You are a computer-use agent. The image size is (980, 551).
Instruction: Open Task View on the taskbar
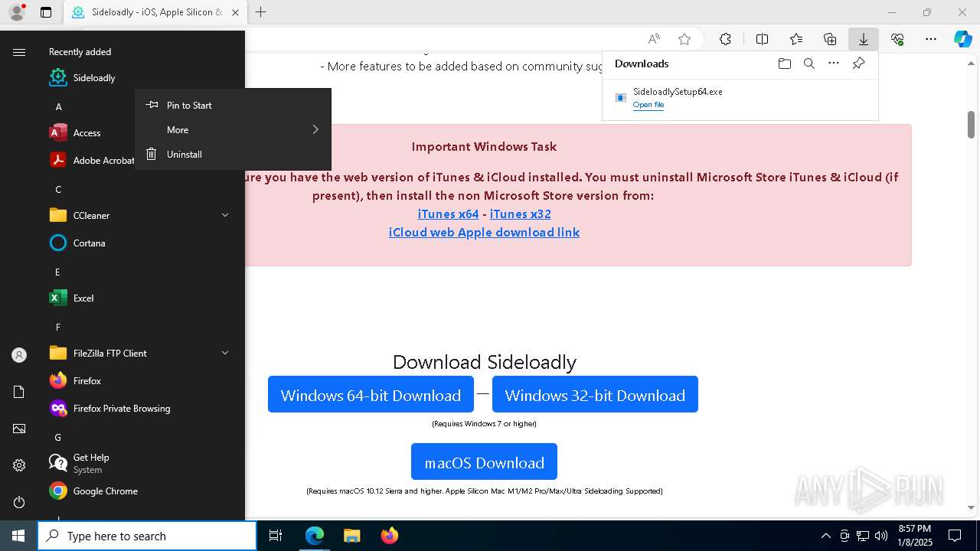point(276,536)
